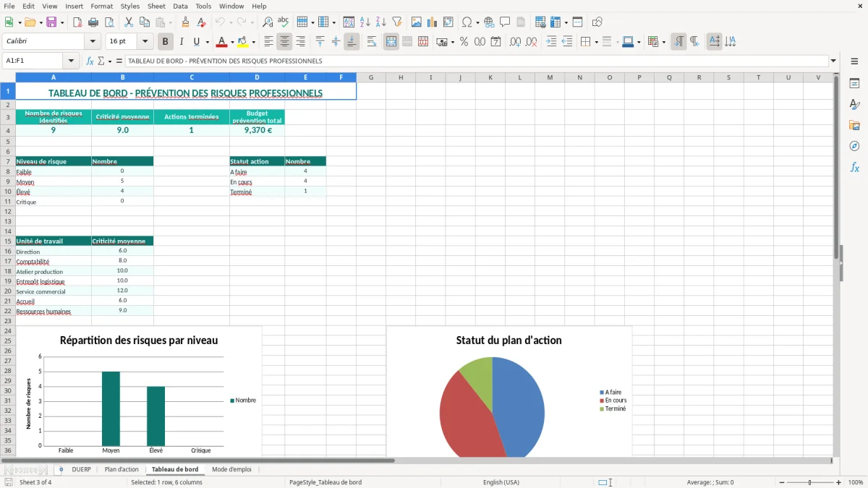Image resolution: width=868 pixels, height=488 pixels.
Task: Click the zoom slider handle
Action: click(x=810, y=482)
